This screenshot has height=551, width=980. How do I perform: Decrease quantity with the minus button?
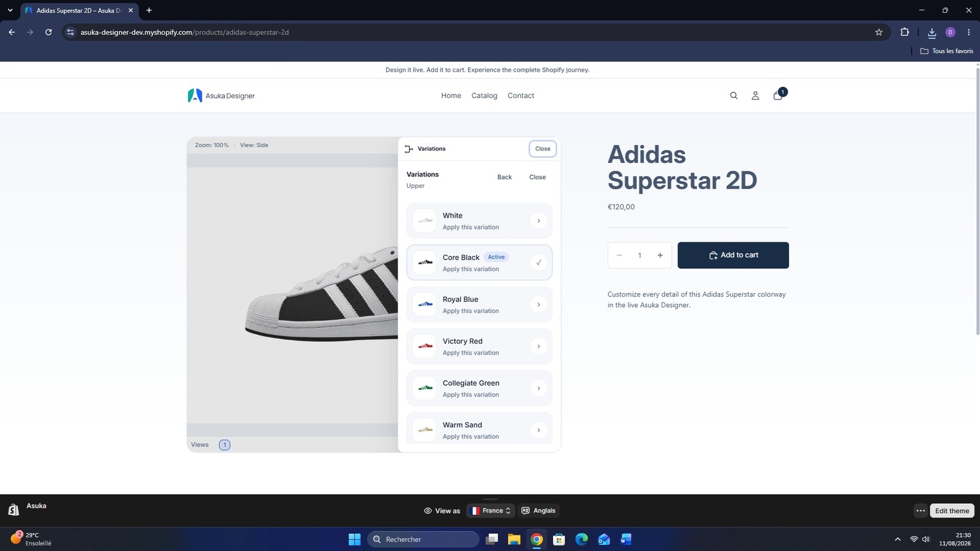point(619,255)
